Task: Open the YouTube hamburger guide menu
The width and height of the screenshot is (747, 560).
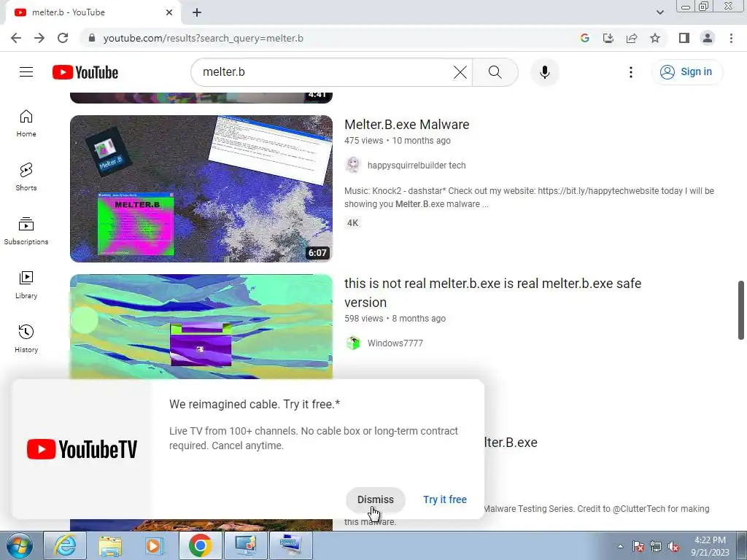Action: tap(26, 72)
